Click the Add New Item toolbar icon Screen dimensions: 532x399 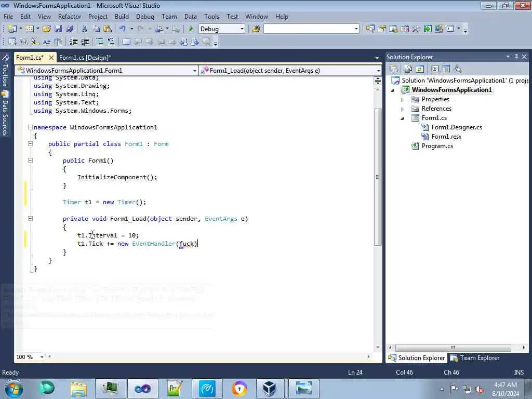(x=29, y=29)
